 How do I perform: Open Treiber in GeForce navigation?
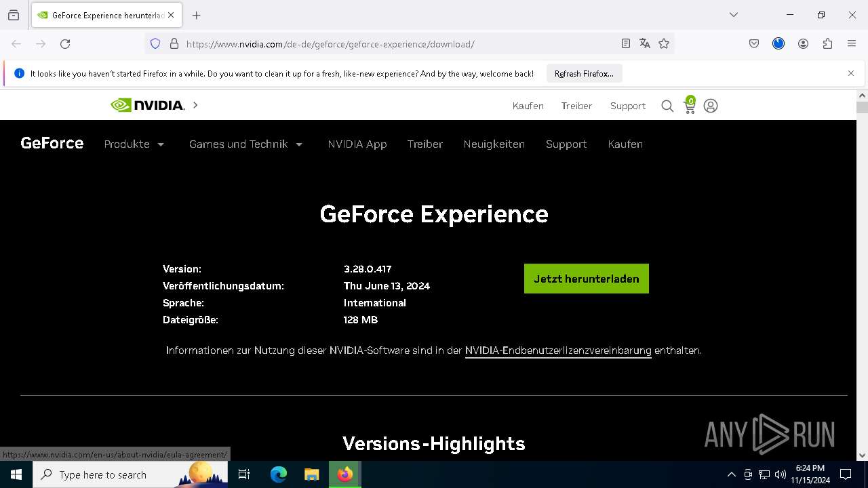click(x=425, y=144)
